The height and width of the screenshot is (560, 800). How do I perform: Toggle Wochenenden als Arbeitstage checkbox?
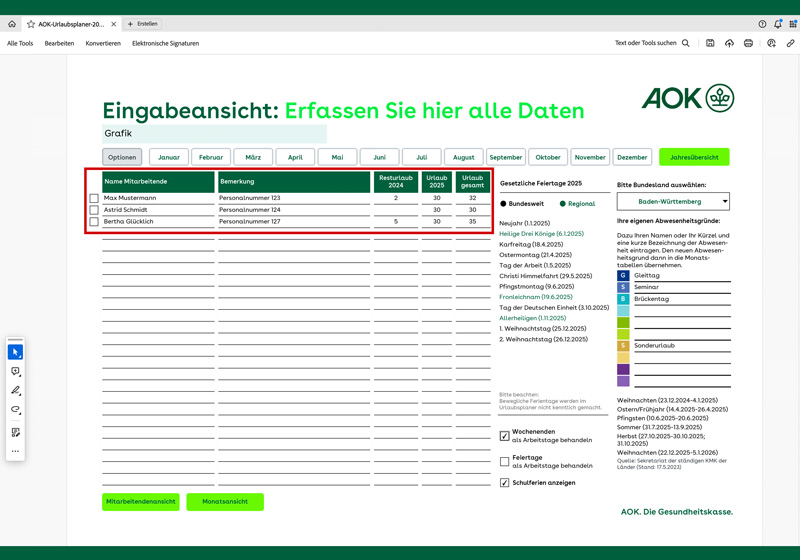(x=505, y=436)
